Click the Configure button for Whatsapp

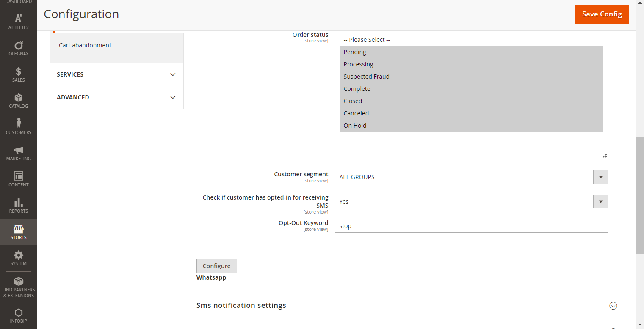(216, 266)
